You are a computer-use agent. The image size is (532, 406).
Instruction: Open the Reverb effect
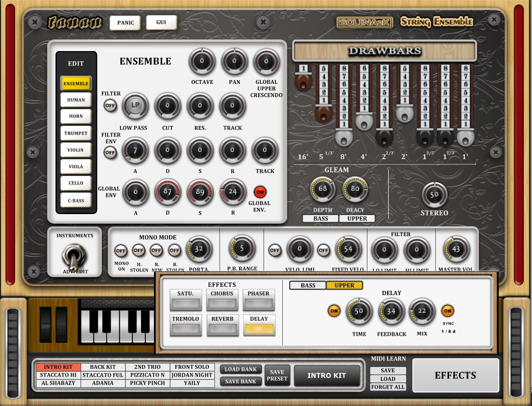point(222,326)
